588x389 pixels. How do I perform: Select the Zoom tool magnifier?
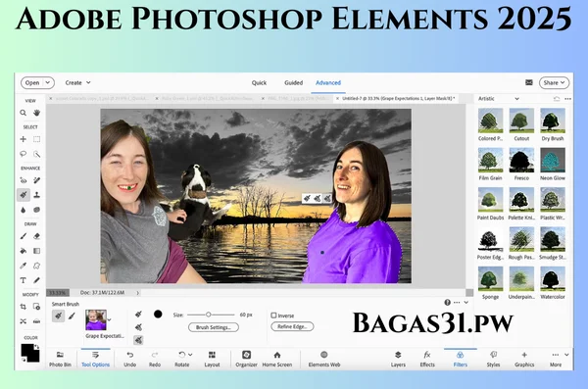click(24, 113)
